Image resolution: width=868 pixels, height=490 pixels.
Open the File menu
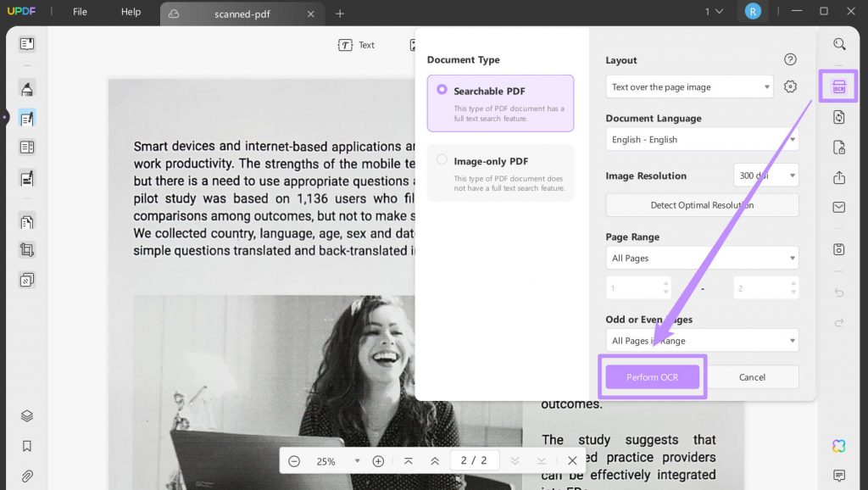[81, 12]
